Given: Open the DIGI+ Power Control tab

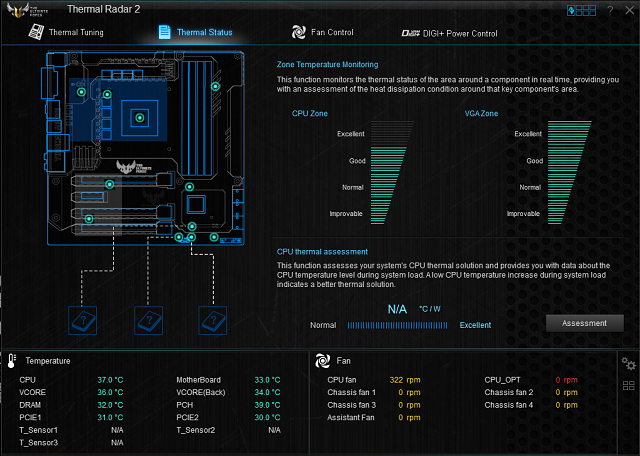Looking at the screenshot, I should coord(448,32).
